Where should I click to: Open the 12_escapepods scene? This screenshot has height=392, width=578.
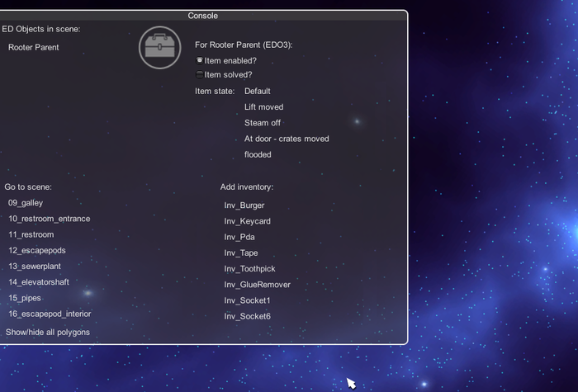(x=36, y=250)
